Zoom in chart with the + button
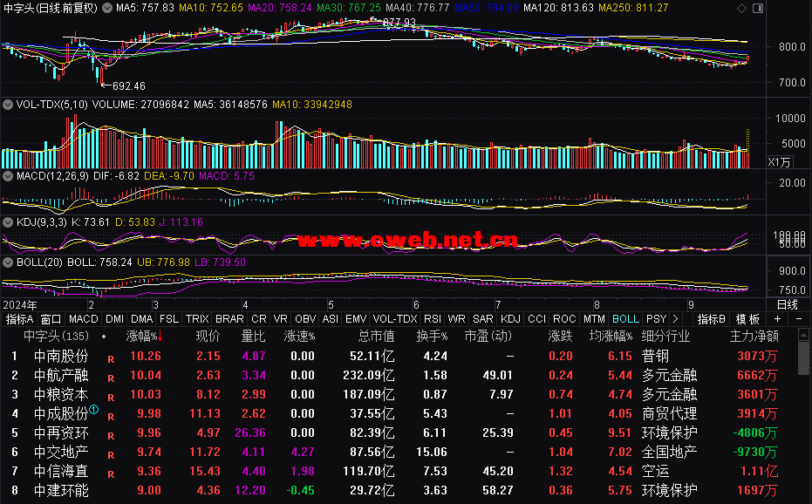The width and height of the screenshot is (812, 504). coord(777,319)
